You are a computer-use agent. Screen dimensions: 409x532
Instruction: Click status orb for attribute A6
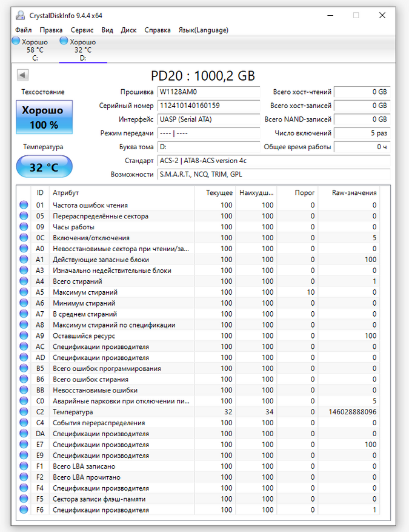[24, 303]
